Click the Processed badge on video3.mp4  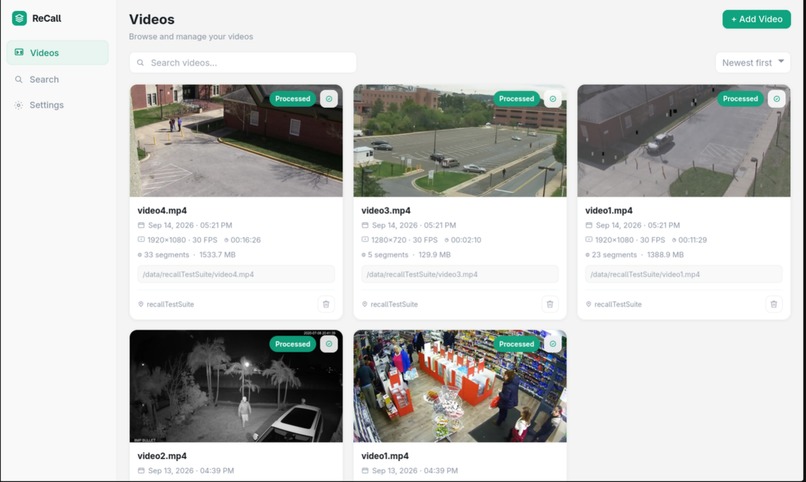coord(516,99)
